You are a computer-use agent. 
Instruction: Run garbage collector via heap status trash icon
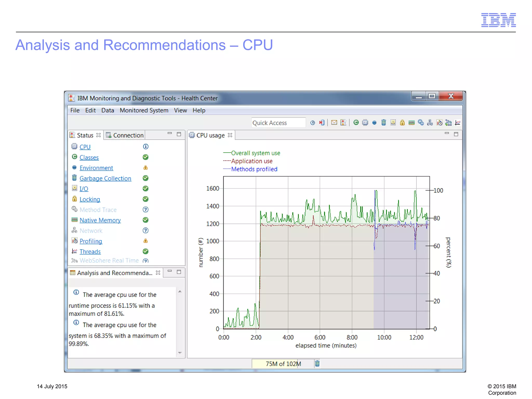click(317, 363)
